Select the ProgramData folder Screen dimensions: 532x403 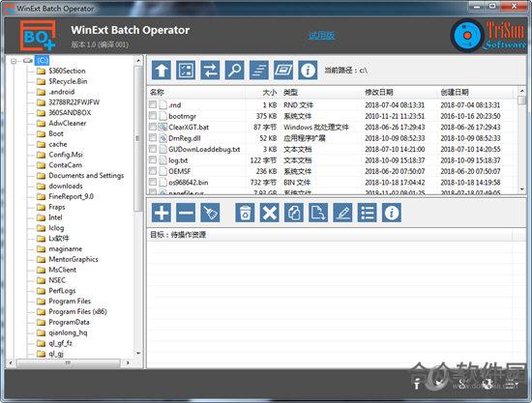click(69, 322)
